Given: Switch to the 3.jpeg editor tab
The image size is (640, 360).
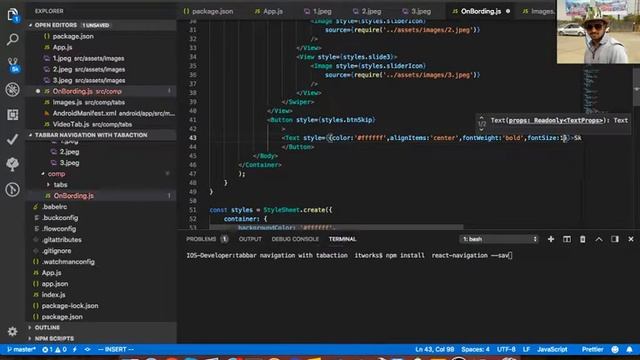Looking at the screenshot, I should [x=416, y=11].
